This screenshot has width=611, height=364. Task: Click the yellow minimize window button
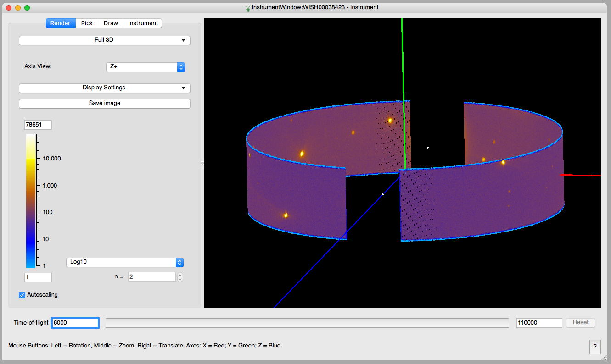[18, 8]
